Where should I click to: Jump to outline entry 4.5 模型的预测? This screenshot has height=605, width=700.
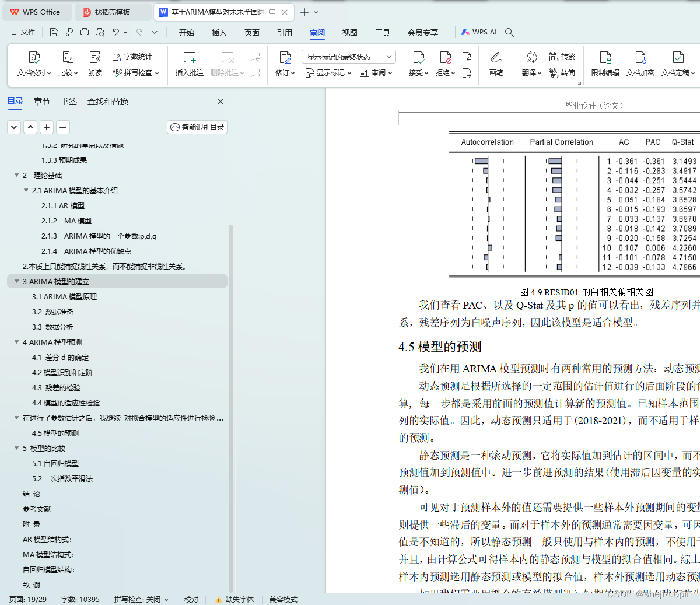pos(55,433)
